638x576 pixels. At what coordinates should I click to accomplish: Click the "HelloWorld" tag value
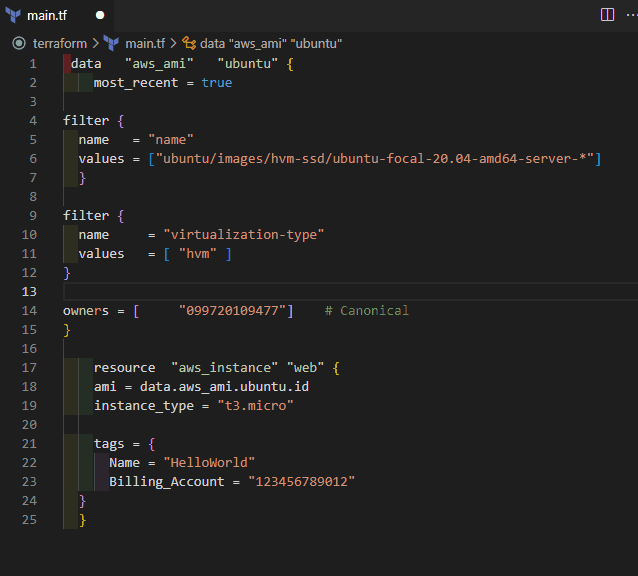pos(209,463)
